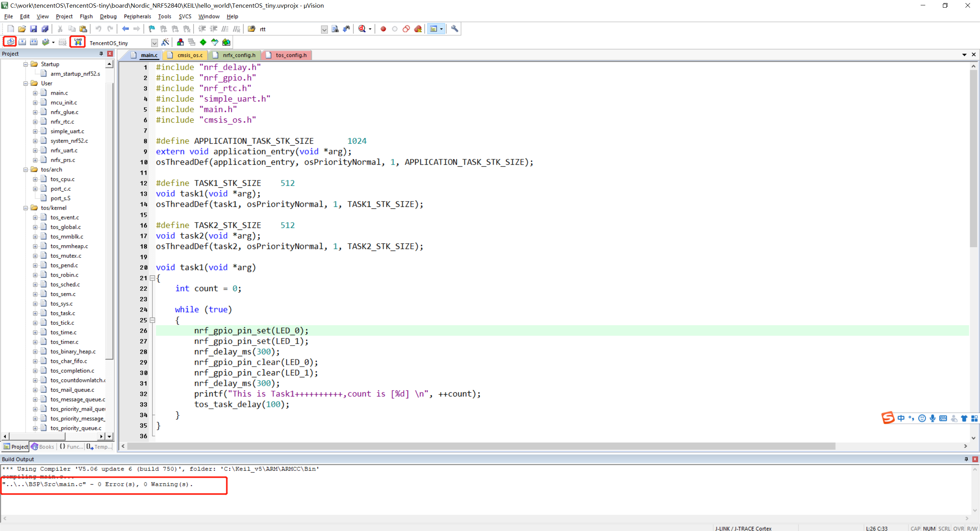
Task: Open the Debug menu
Action: pos(108,16)
